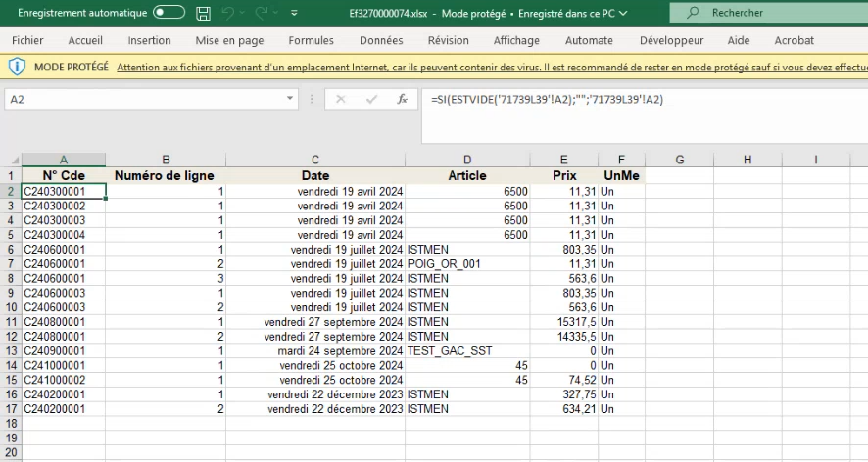Click the Redo arrow icon

[x=263, y=14]
